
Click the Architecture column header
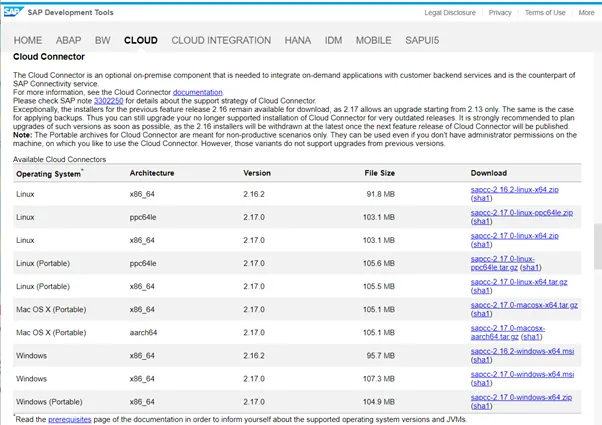point(152,173)
